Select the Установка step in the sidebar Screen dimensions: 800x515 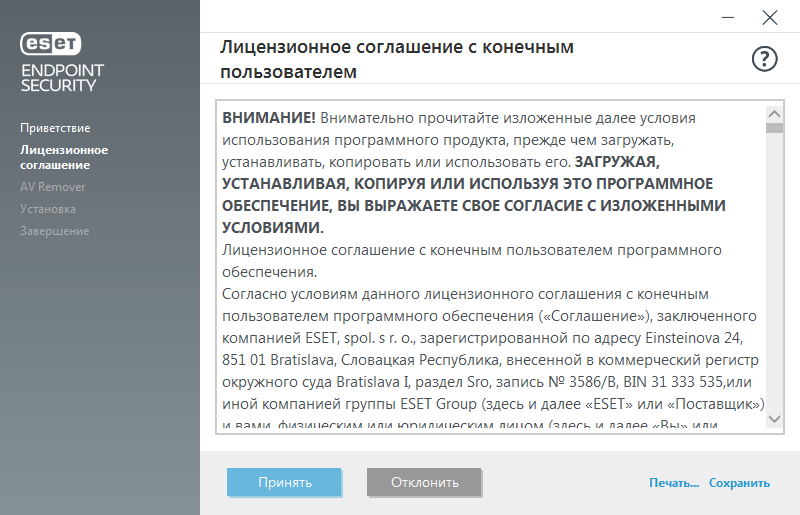coord(48,209)
